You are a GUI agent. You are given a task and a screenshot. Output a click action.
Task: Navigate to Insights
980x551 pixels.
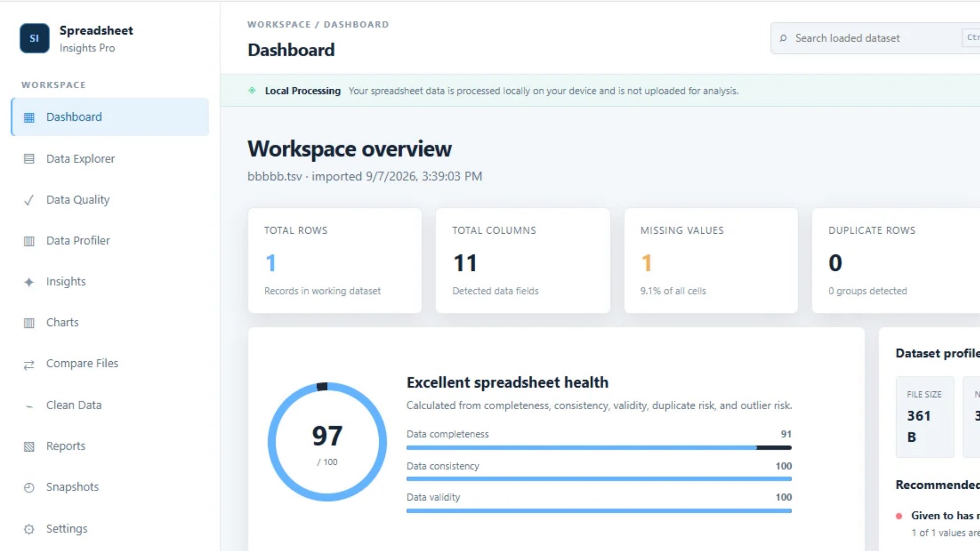pyautogui.click(x=110, y=281)
